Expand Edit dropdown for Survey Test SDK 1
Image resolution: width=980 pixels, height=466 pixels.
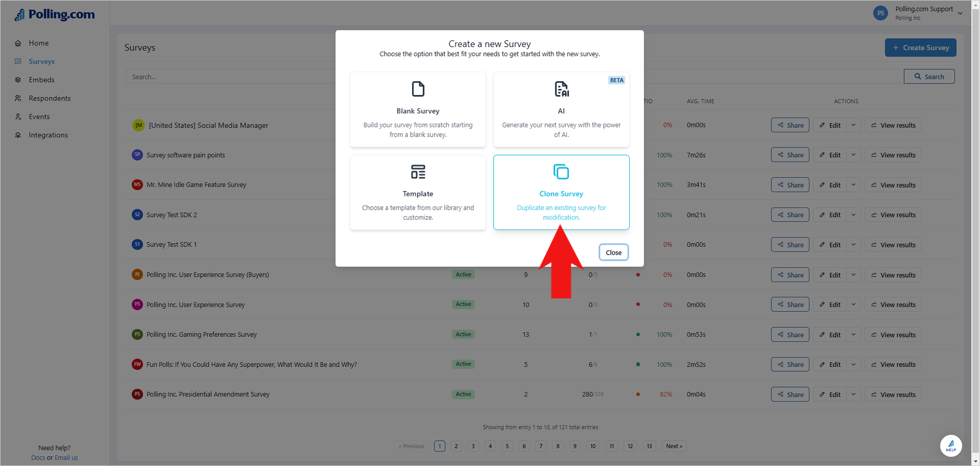click(853, 244)
